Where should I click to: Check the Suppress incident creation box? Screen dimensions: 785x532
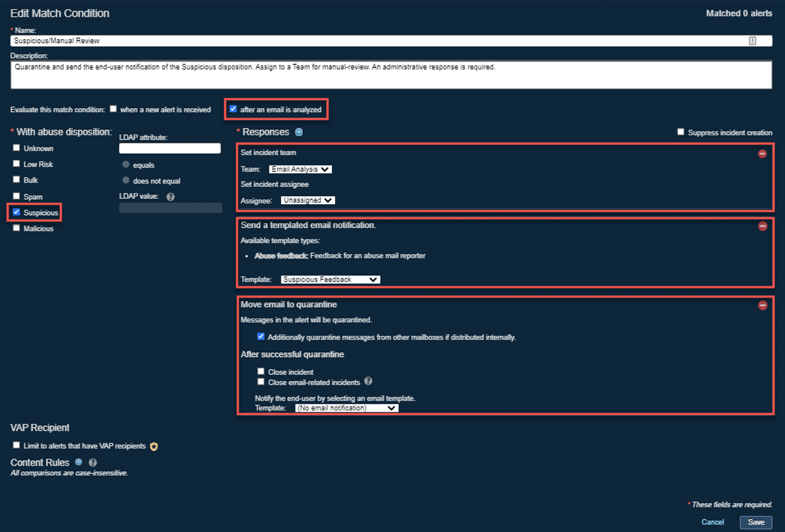click(x=681, y=132)
